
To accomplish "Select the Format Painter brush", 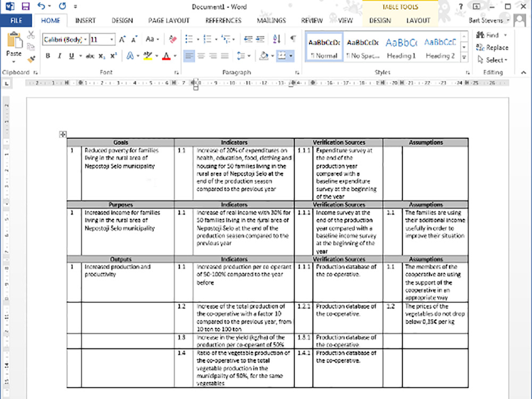I will [31, 60].
